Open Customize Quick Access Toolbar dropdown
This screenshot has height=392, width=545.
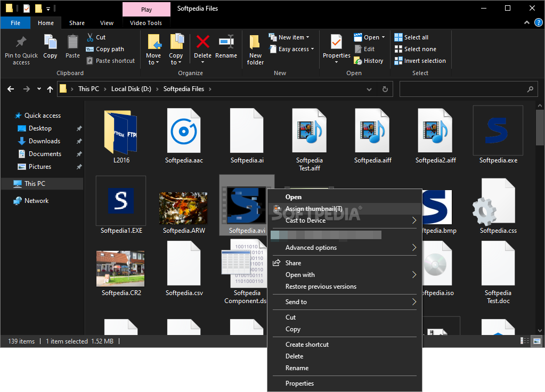48,9
